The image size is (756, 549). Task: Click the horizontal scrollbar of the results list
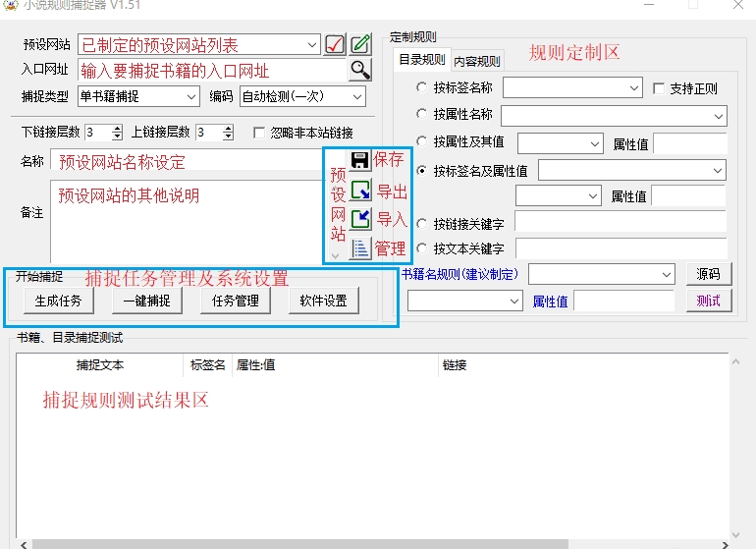tap(299, 544)
